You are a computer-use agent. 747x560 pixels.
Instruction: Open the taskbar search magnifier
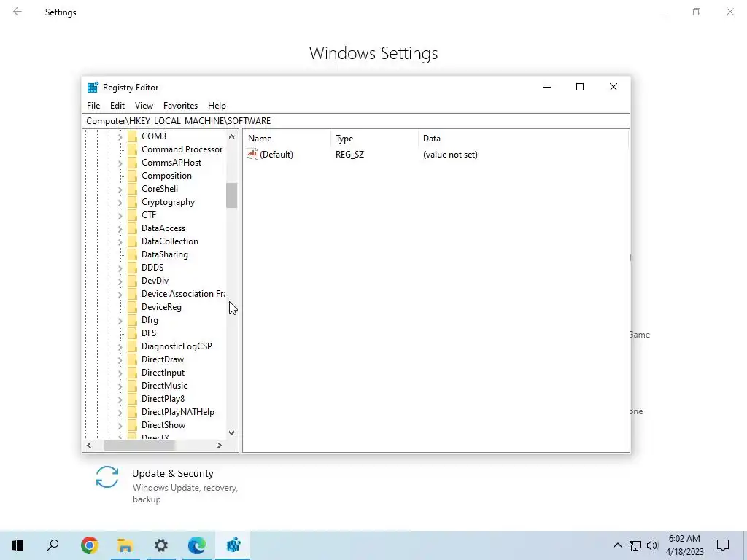pyautogui.click(x=53, y=545)
